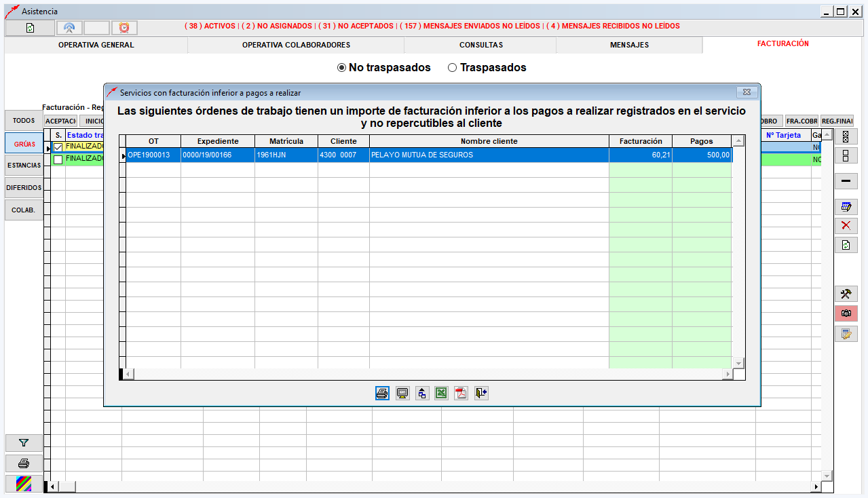Preview the list on screen with monitor icon
Image resolution: width=868 pixels, height=498 pixels.
point(402,393)
